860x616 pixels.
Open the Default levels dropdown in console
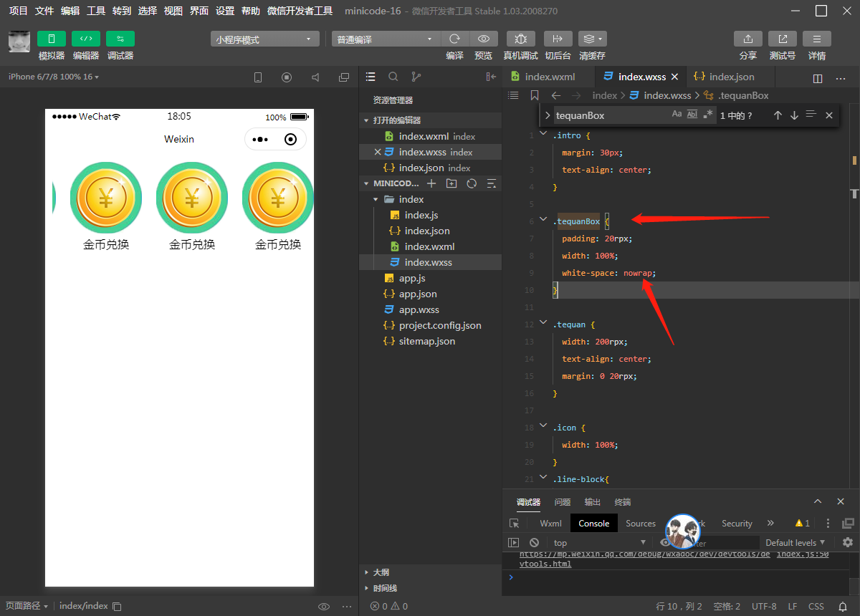click(x=795, y=542)
